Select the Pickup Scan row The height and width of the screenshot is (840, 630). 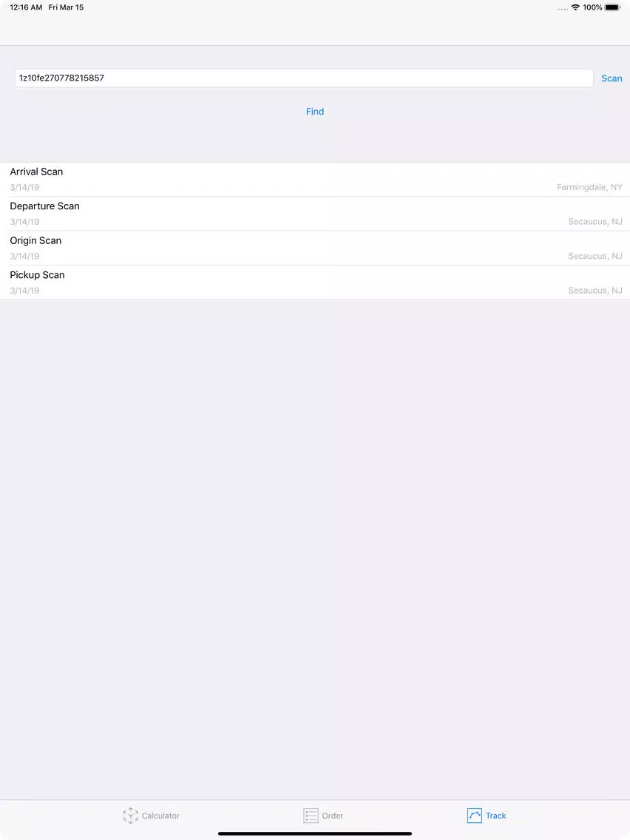[x=315, y=282]
